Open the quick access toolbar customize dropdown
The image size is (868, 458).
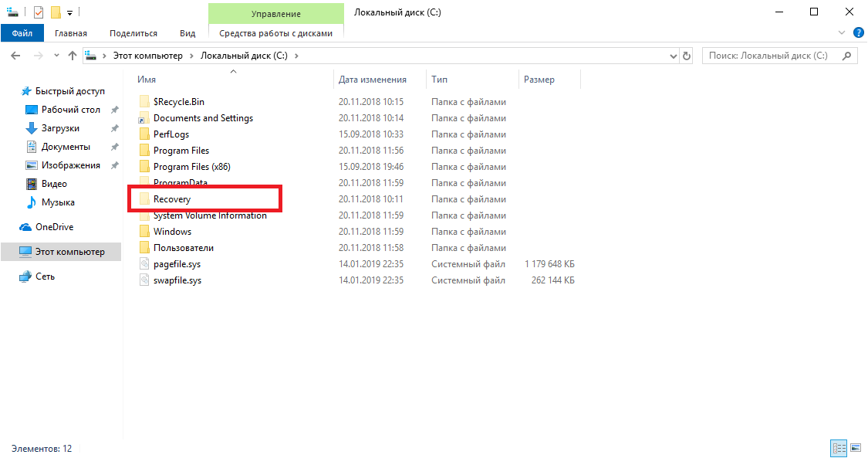[69, 12]
